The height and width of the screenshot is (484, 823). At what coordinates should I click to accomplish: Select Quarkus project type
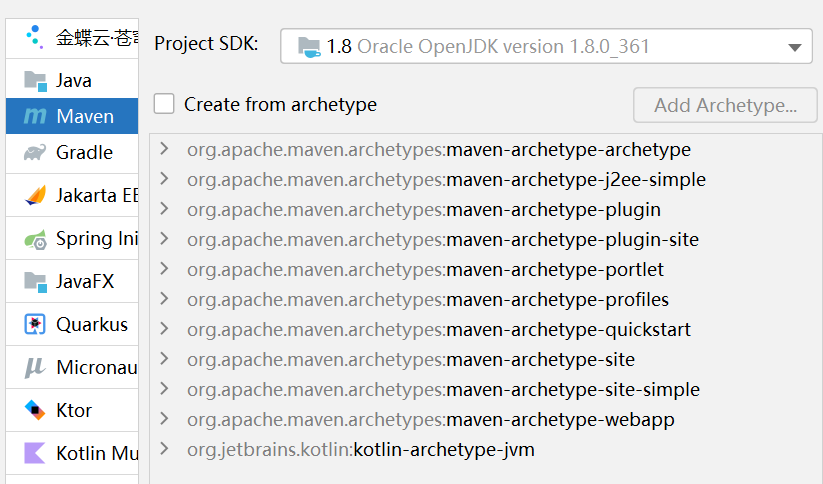72,324
